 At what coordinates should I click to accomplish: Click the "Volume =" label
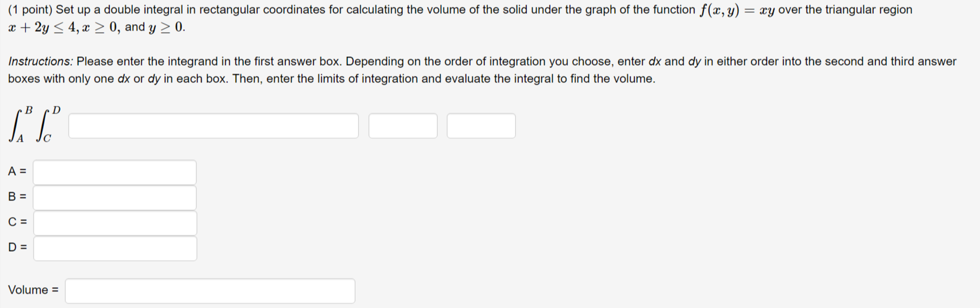pos(33,290)
